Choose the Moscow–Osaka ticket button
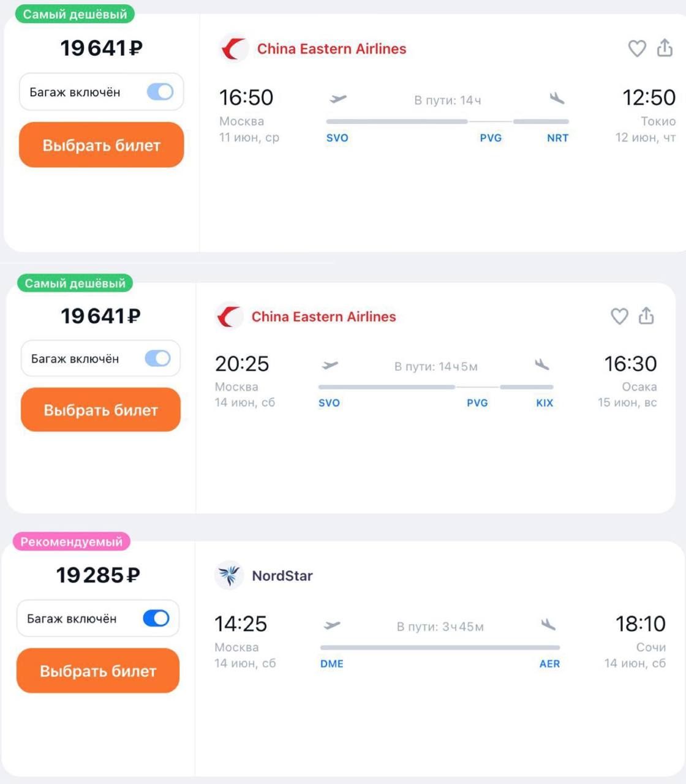Image resolution: width=686 pixels, height=784 pixels. tap(101, 410)
